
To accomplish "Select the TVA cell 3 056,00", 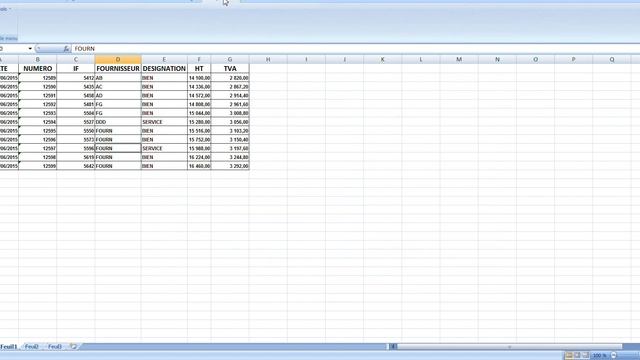I will 230,122.
